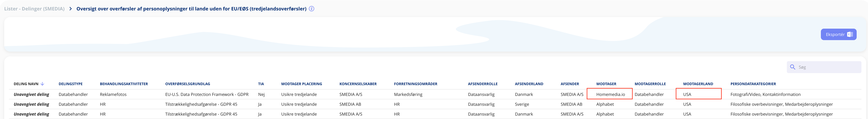This screenshot has height=119, width=868.
Task: Click the Excel icon on the Eksportér button
Action: pyautogui.click(x=850, y=34)
